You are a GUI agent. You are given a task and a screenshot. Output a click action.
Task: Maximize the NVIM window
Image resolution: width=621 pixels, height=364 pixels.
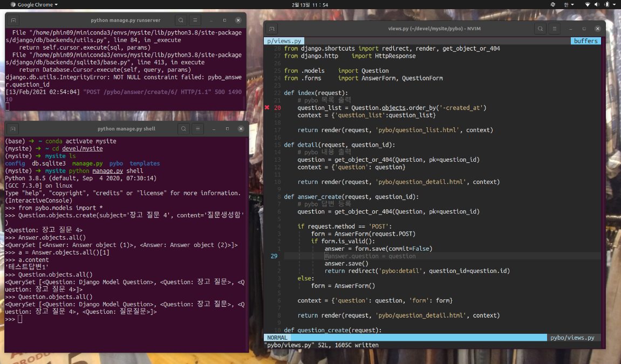click(x=584, y=29)
